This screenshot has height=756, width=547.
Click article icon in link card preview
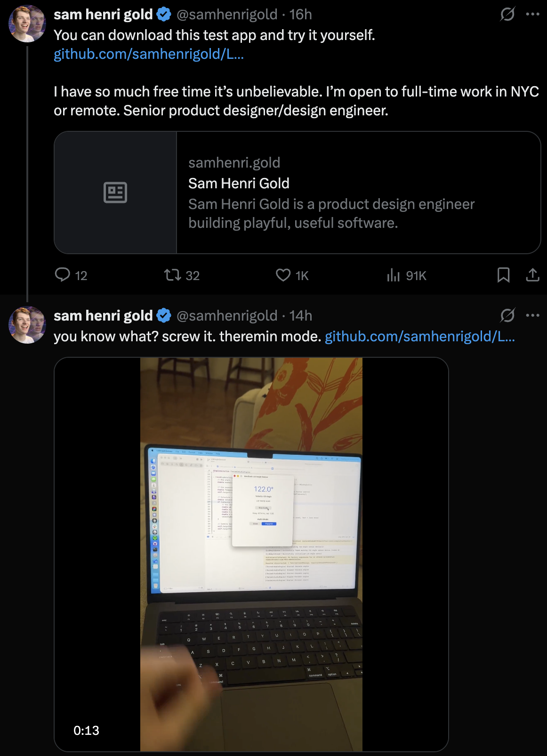115,193
